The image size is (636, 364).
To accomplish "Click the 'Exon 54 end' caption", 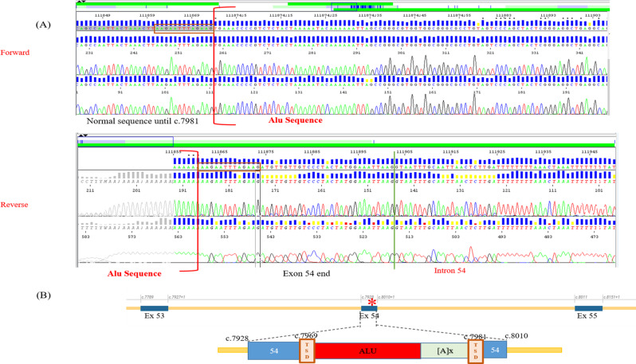I will [306, 274].
